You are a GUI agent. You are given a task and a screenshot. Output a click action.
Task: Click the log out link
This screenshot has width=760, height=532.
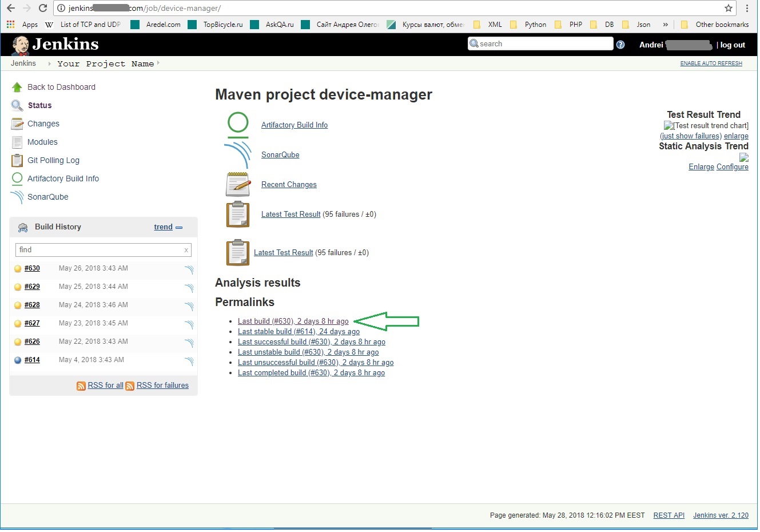tap(733, 45)
